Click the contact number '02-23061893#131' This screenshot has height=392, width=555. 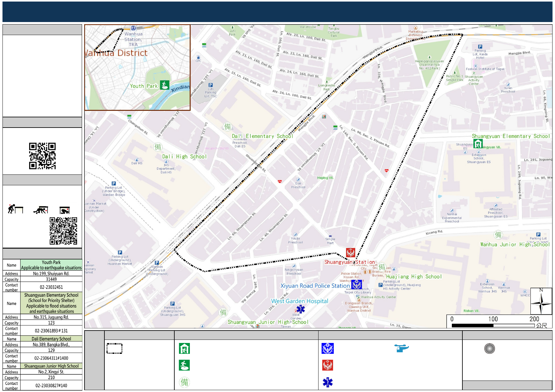click(x=51, y=331)
